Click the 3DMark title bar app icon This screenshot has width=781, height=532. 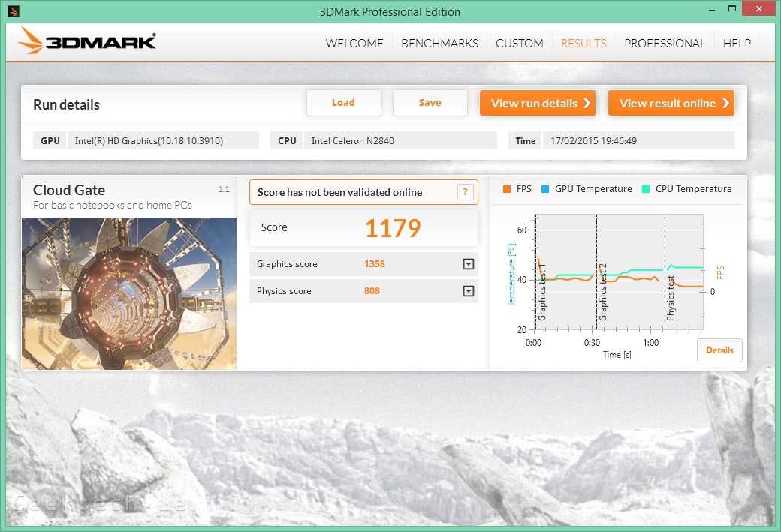(x=14, y=11)
